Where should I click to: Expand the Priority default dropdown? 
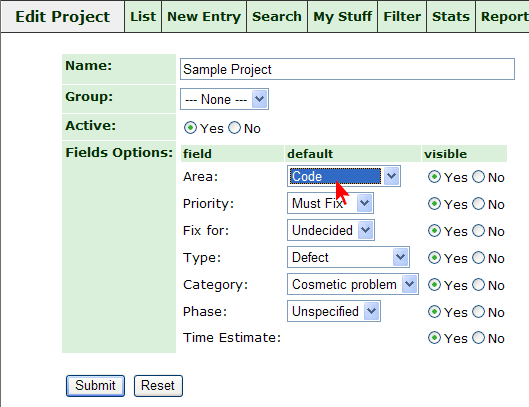pyautogui.click(x=330, y=203)
